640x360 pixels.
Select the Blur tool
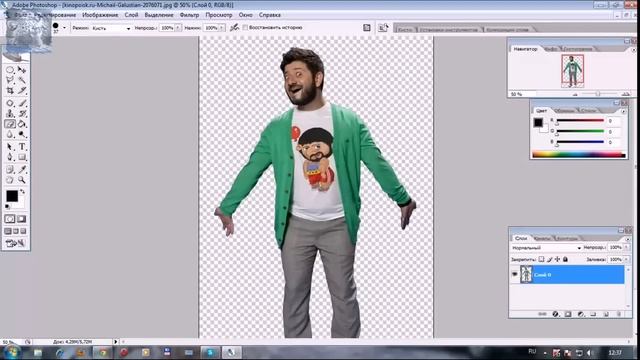pyautogui.click(x=10, y=134)
